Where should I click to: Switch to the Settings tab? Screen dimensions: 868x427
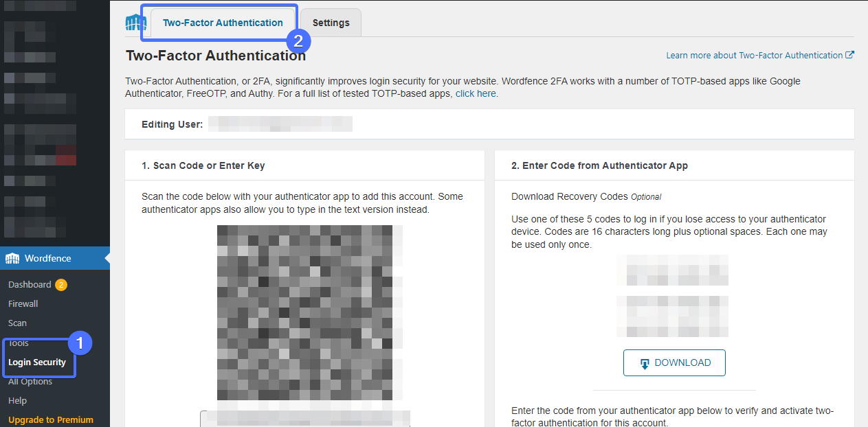331,23
